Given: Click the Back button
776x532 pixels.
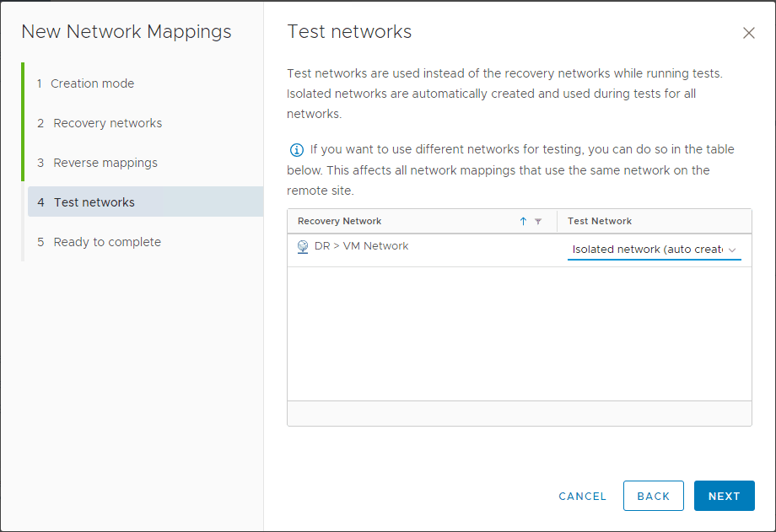Looking at the screenshot, I should pyautogui.click(x=653, y=496).
